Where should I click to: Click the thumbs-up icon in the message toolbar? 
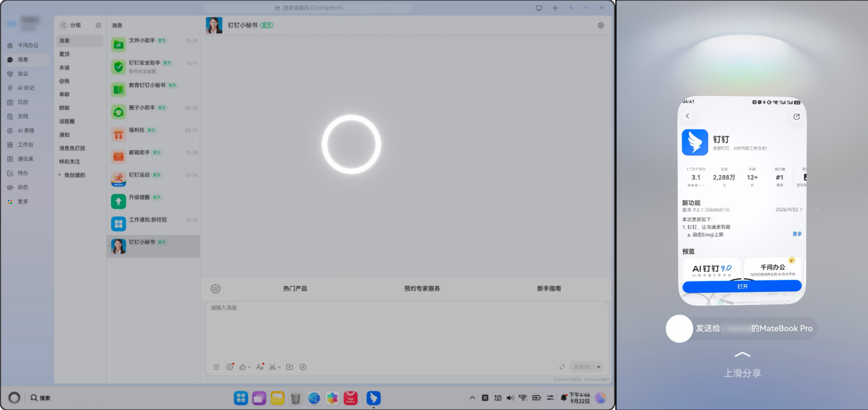243,367
